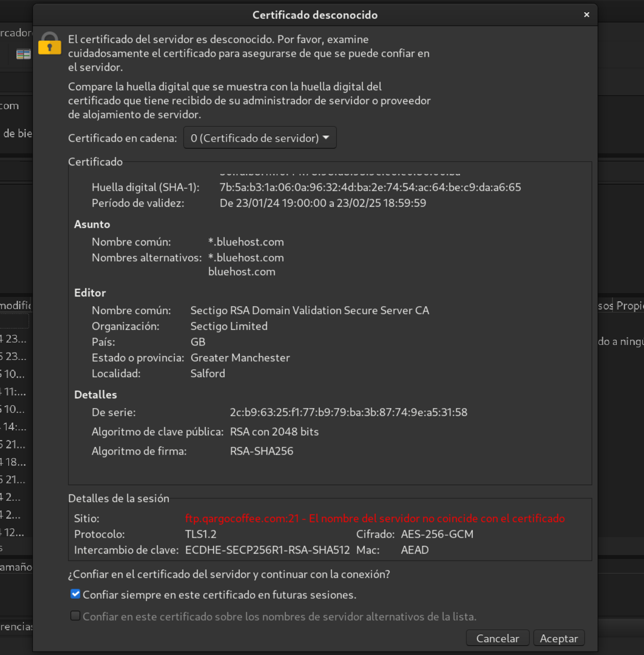The image size is (644, 655).
Task: Select the serial number starting 2c:b9:63
Action: tap(348, 412)
